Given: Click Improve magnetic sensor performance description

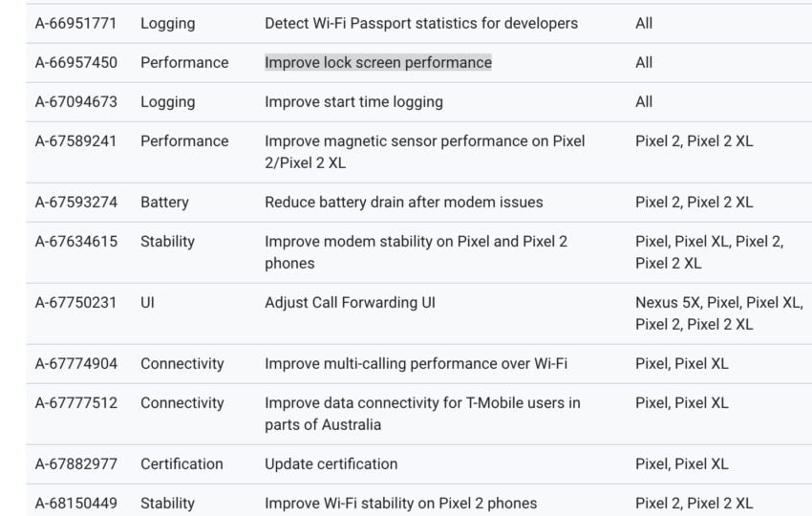Looking at the screenshot, I should coord(425,152).
